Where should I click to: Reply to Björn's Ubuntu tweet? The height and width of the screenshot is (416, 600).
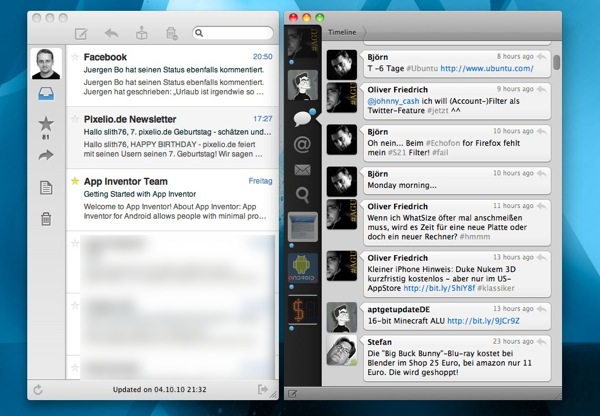(541, 57)
